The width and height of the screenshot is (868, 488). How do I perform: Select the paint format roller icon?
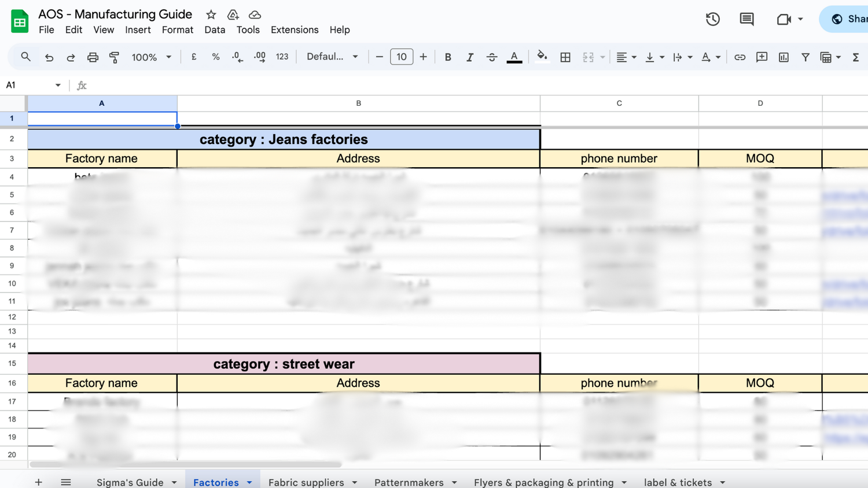click(114, 57)
